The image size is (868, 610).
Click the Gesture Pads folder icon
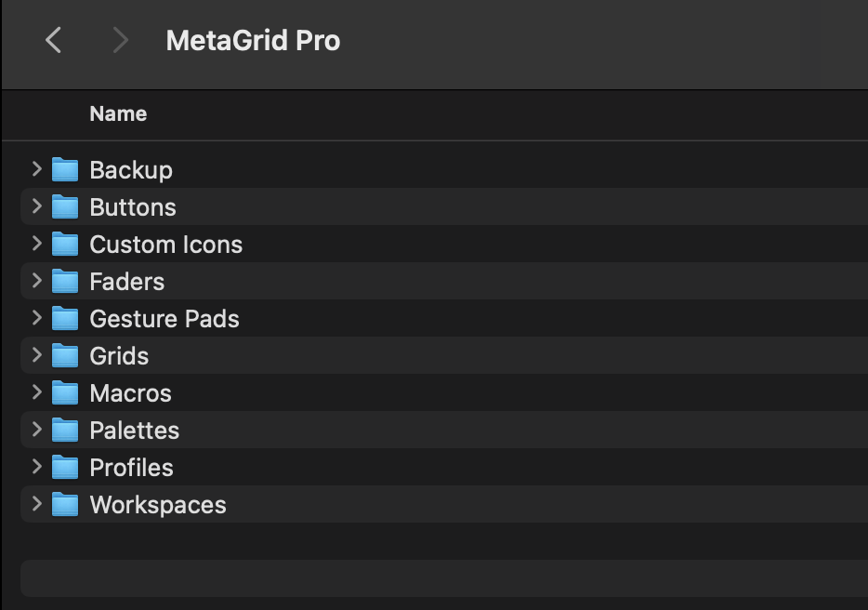pyautogui.click(x=65, y=318)
